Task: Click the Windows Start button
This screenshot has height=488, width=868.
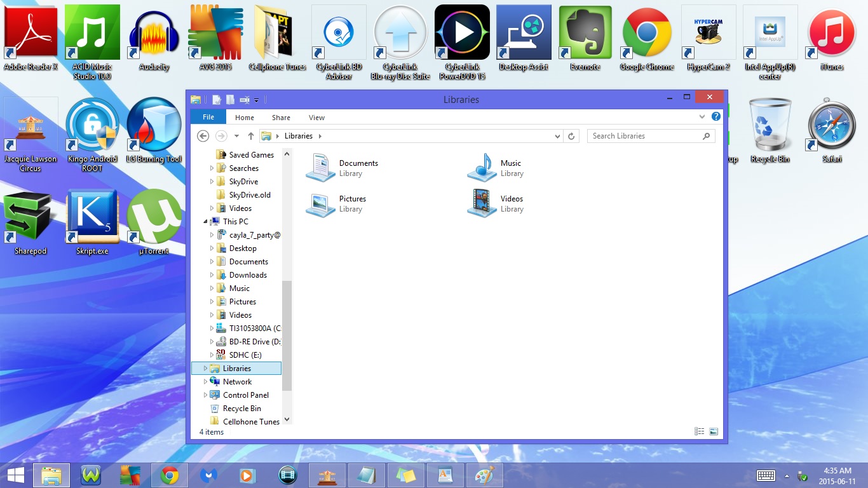Action: pyautogui.click(x=16, y=475)
